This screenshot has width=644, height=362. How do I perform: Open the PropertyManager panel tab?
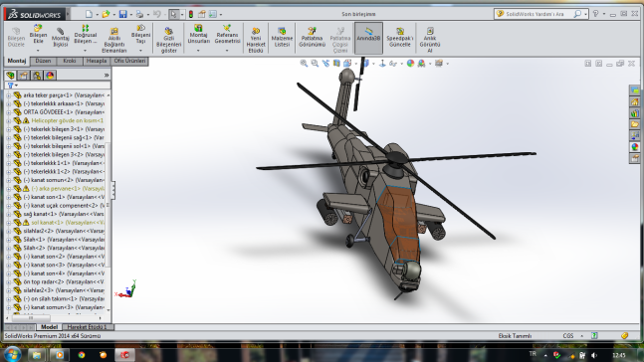pyautogui.click(x=24, y=76)
